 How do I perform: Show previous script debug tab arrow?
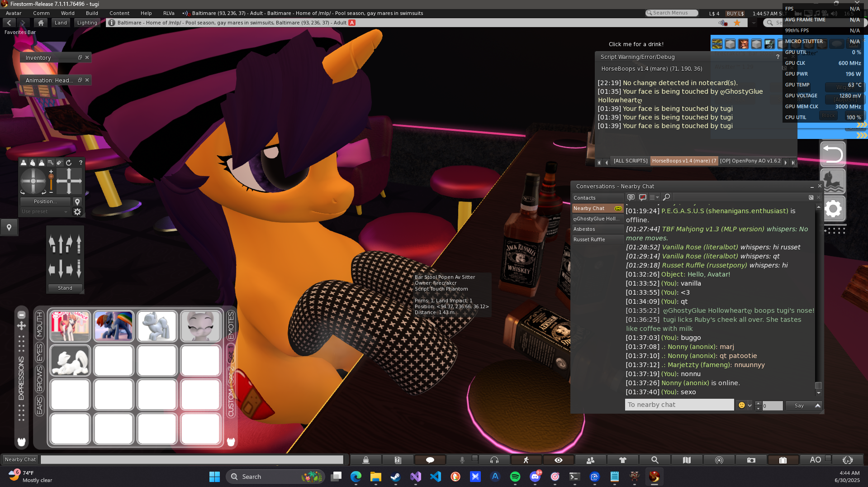pos(607,162)
